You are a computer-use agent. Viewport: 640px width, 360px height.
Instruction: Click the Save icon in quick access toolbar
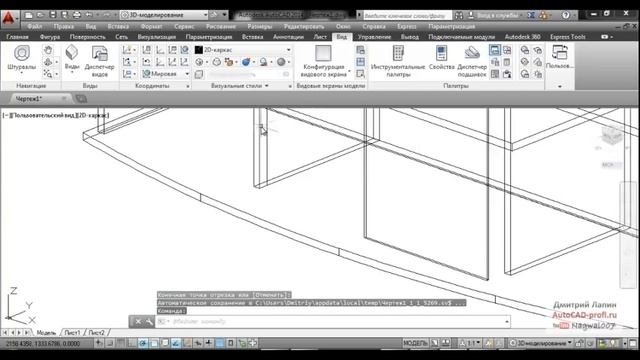pos(53,15)
